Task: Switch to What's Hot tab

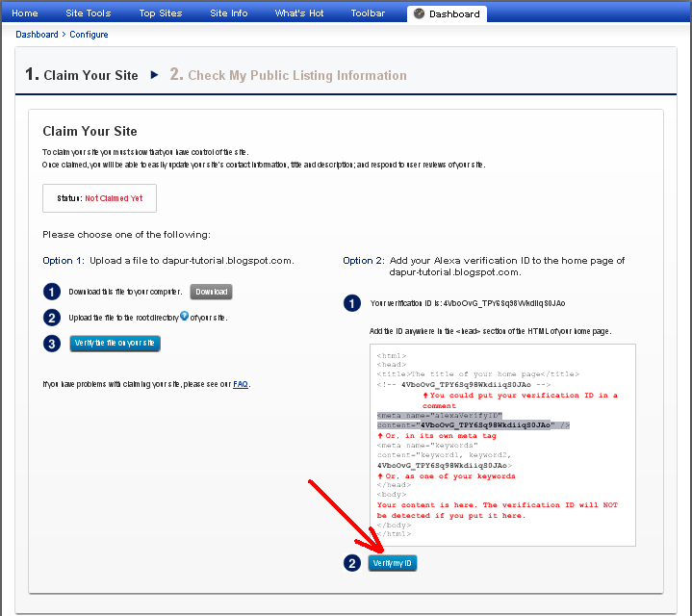Action: pos(299,13)
